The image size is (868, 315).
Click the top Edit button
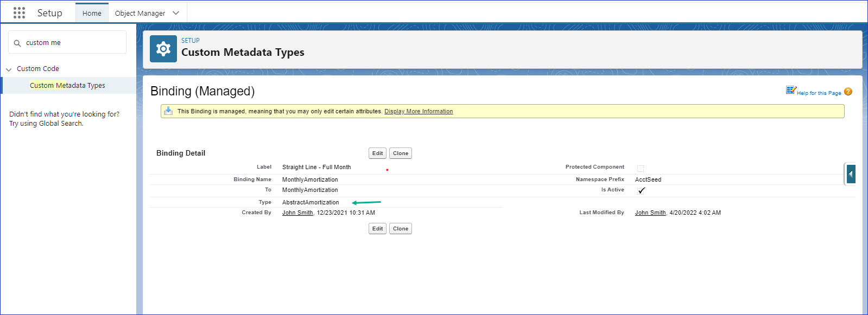(377, 153)
